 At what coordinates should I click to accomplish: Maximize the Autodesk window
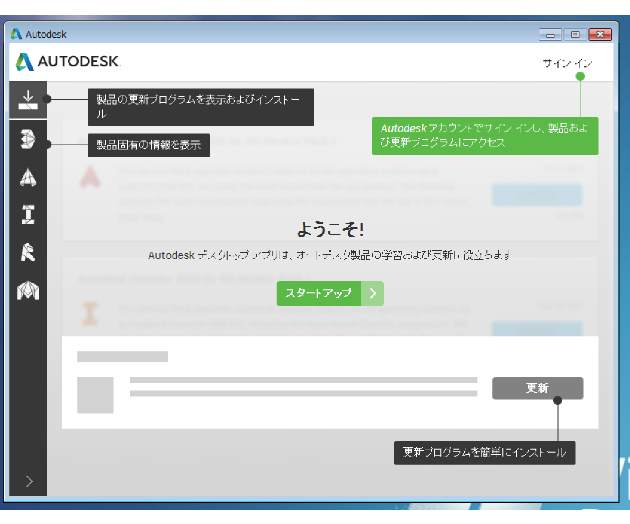[575, 35]
